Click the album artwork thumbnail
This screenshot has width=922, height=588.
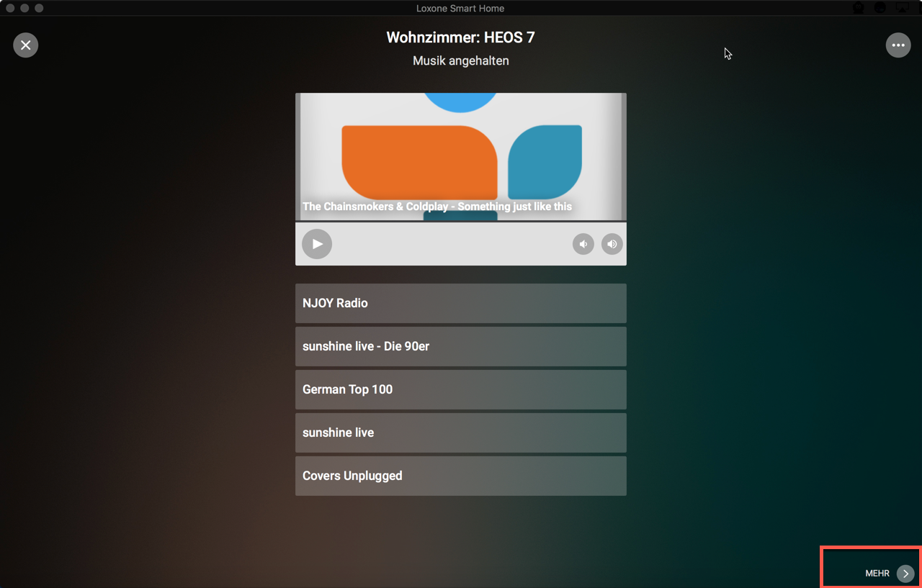pos(461,157)
